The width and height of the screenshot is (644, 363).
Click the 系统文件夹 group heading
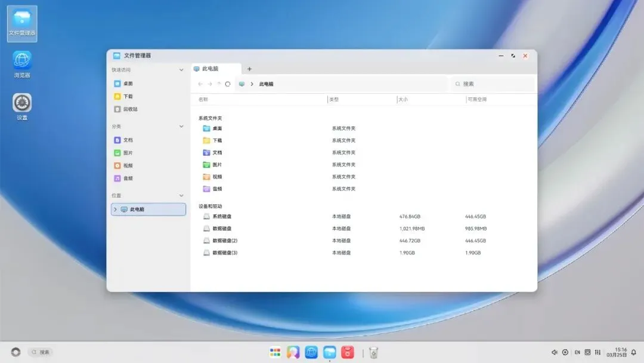coord(210,118)
